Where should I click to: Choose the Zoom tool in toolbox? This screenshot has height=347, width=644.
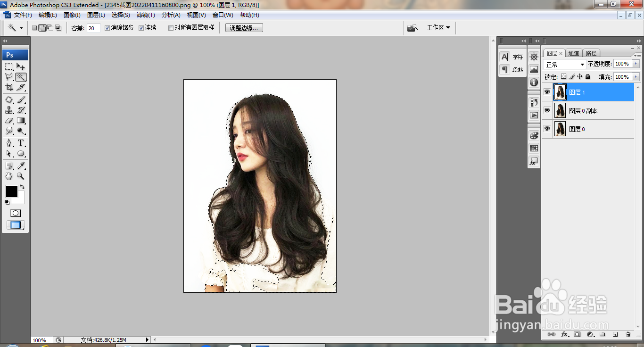21,176
